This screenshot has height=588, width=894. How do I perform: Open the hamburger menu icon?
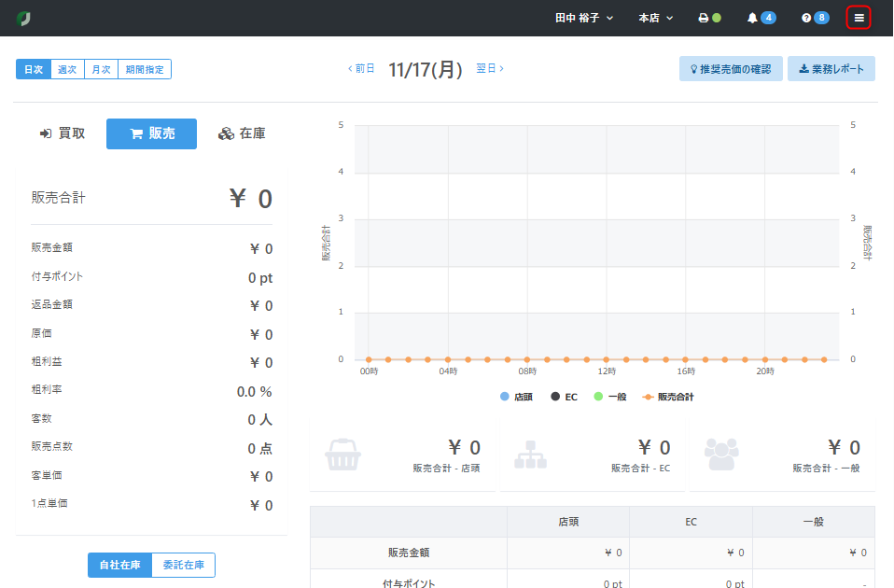point(859,19)
